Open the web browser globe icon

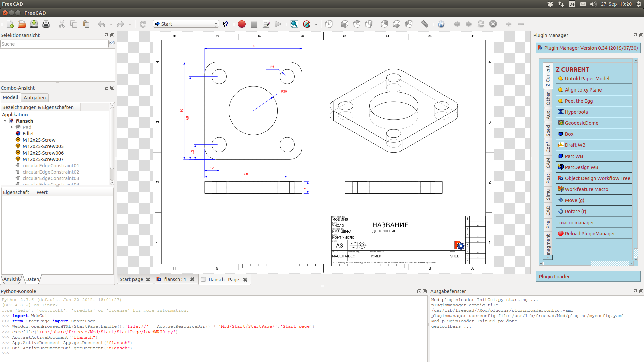(x=441, y=24)
